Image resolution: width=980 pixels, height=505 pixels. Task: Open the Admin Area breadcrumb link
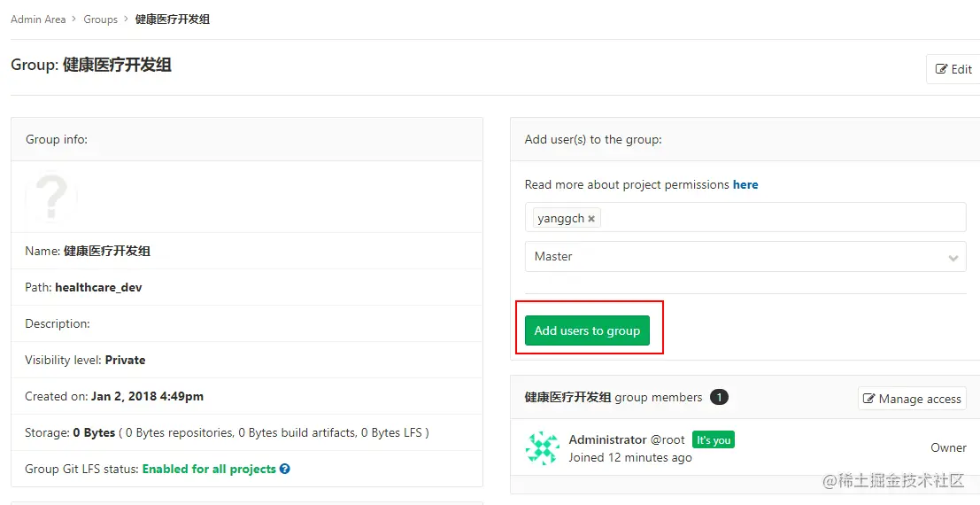tap(38, 19)
